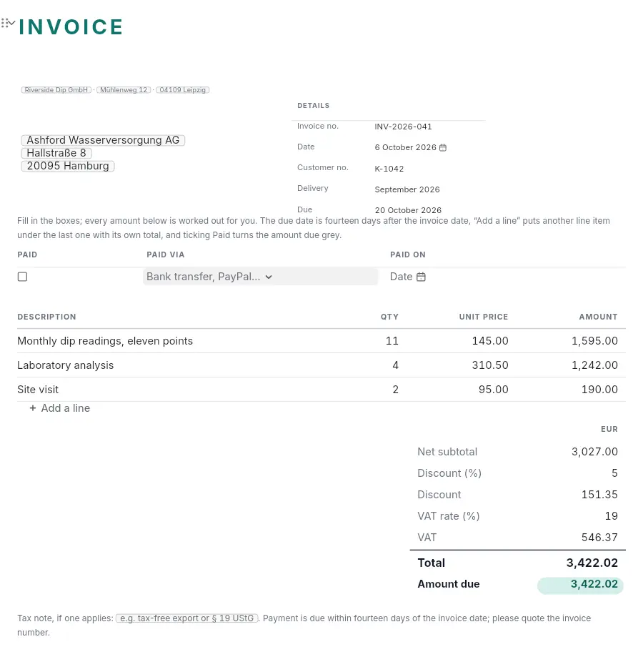Click Total value 3,422.02
Viewport: 643px width, 672px height.
(592, 563)
